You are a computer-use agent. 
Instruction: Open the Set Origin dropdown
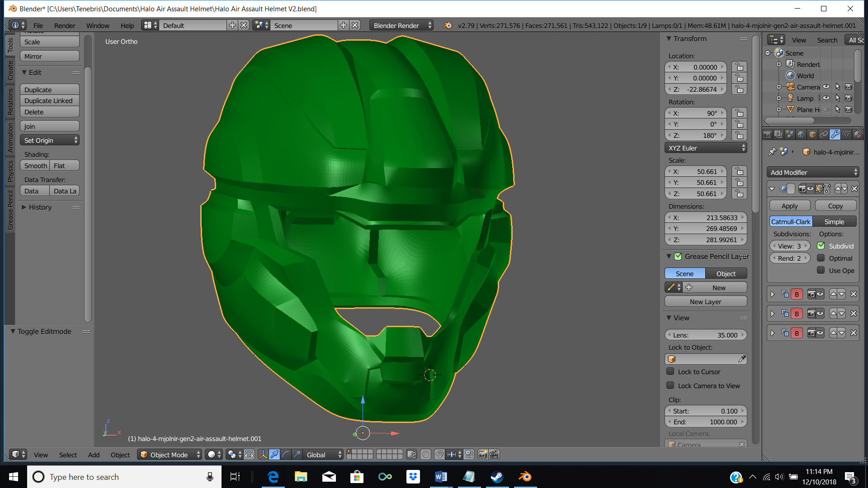[50, 141]
